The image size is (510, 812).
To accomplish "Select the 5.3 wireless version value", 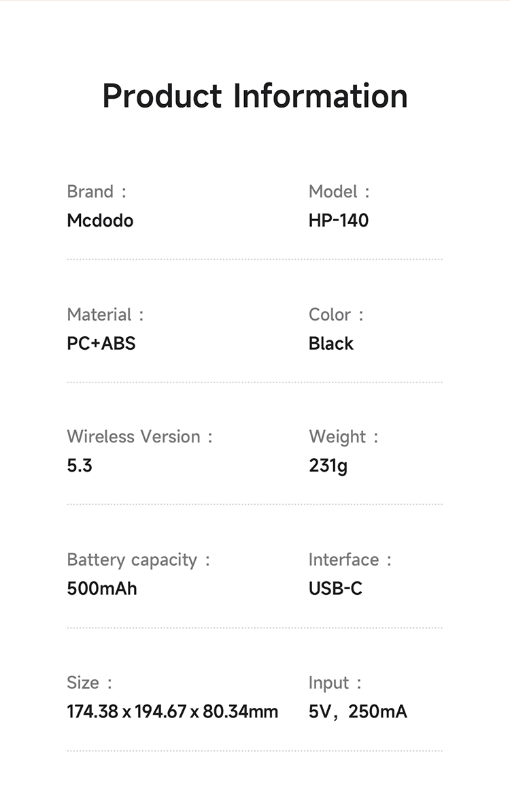I will click(80, 466).
